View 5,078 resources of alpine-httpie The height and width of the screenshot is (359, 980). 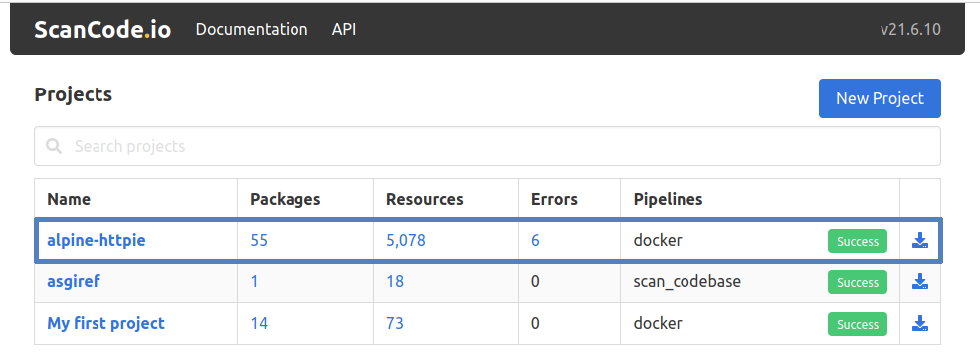point(406,241)
